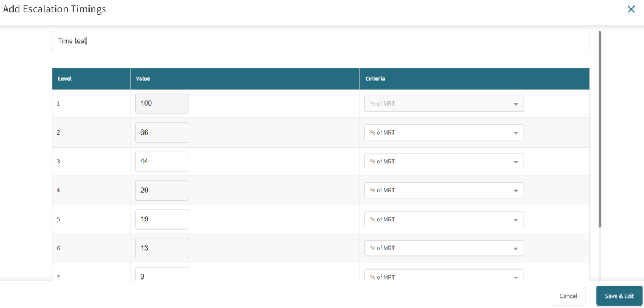The width and height of the screenshot is (644, 308).
Task: Edit the level 4 value field showing 29
Action: [x=162, y=191]
